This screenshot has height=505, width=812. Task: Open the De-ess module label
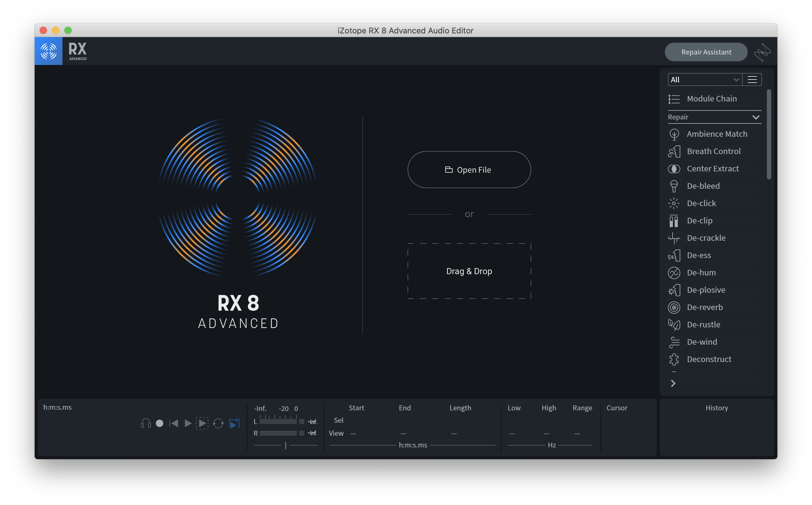(x=699, y=256)
